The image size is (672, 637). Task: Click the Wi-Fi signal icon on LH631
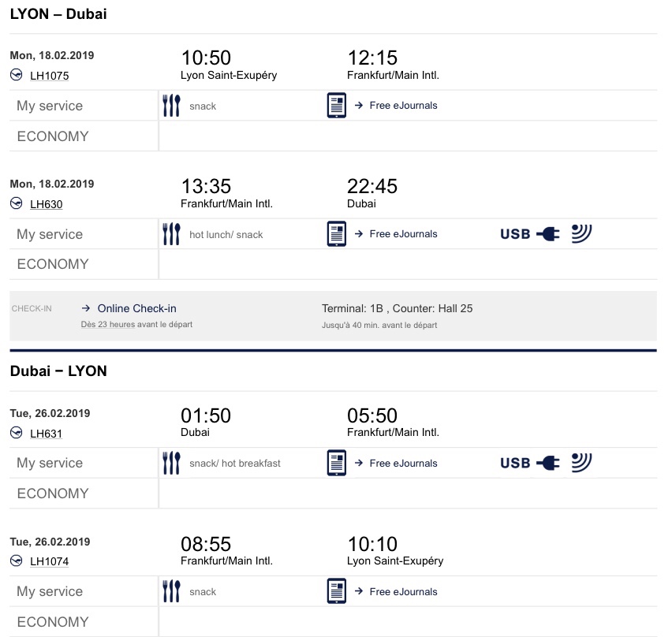tap(581, 462)
